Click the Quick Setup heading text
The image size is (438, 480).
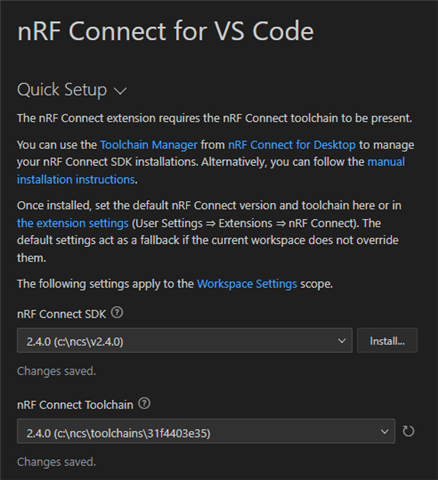62,90
